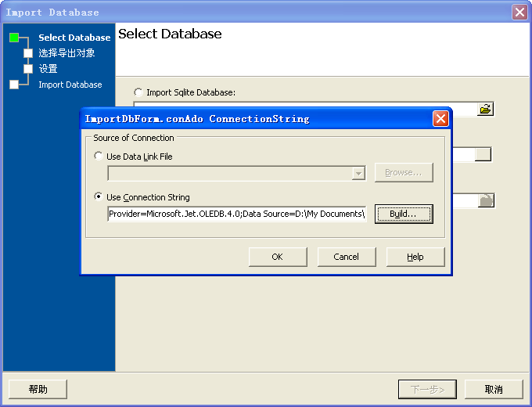Image resolution: width=532 pixels, height=407 pixels.
Task: Click Cancel in the ConnectionString dialog
Action: (x=347, y=257)
